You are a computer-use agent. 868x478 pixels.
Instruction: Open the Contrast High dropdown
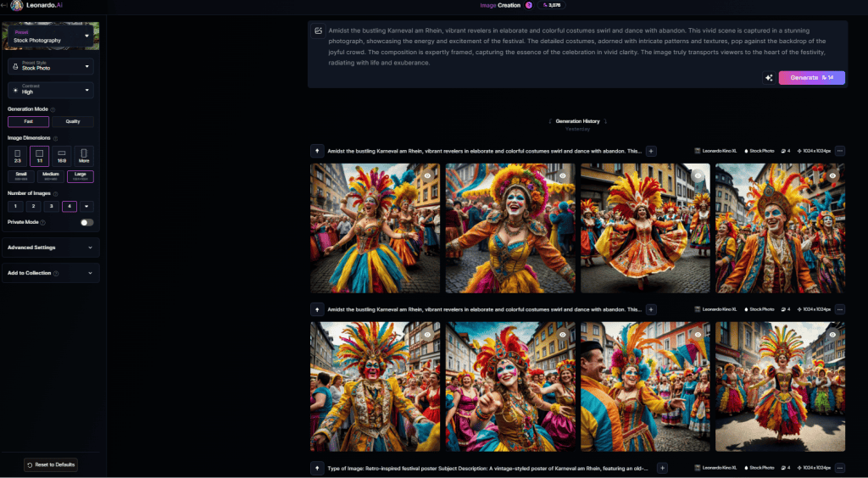[x=51, y=90]
